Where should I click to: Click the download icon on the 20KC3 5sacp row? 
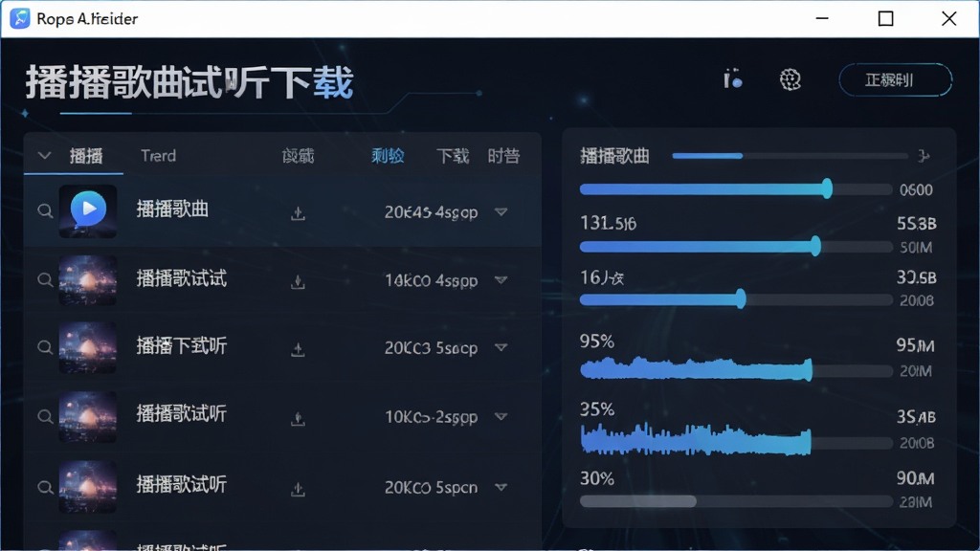click(x=299, y=349)
